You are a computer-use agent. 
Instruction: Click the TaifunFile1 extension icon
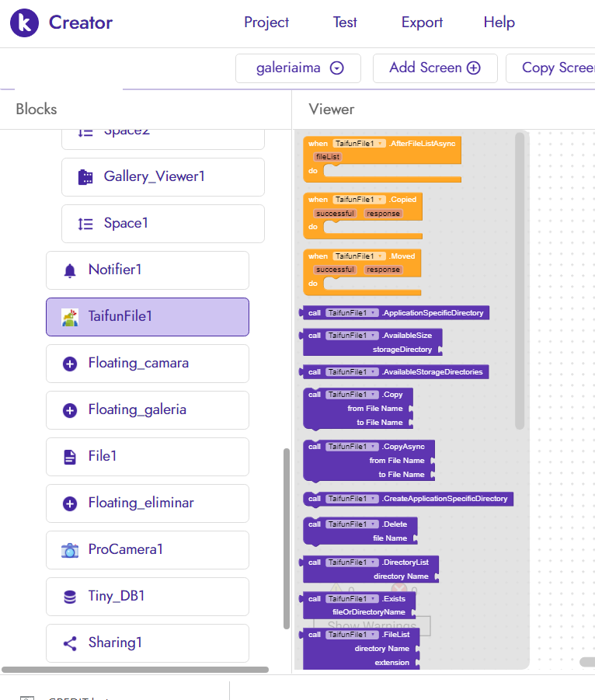coord(70,317)
